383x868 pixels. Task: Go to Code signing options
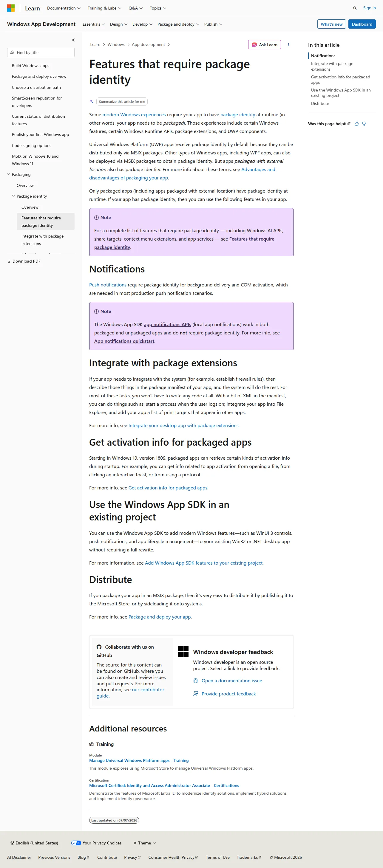coord(32,145)
